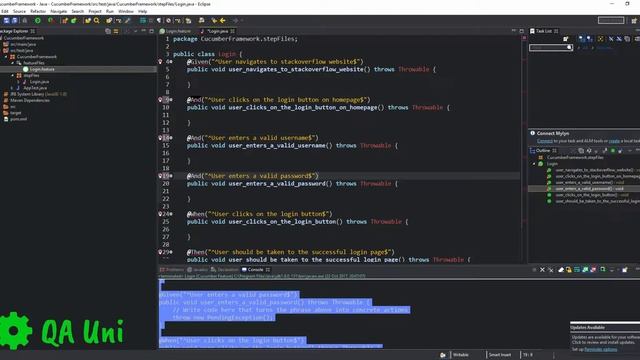This screenshot has width=640, height=360.
Task: Toggle Sort in Outline toolbar
Action: (589, 151)
